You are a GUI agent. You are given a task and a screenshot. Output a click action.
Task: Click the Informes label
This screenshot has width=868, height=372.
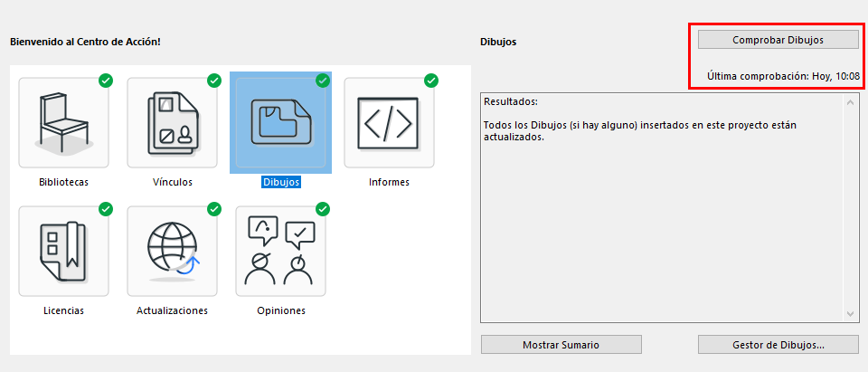point(389,182)
